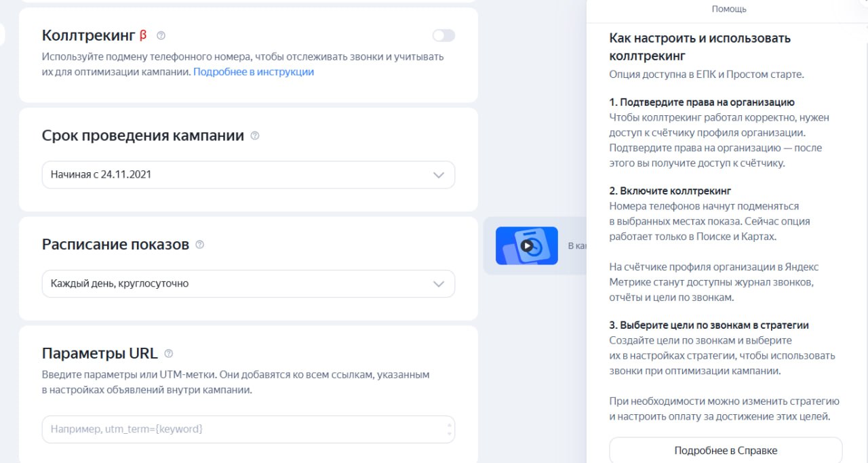
Task: Click the beta β mark beside Коллтрекинг
Action: [143, 35]
